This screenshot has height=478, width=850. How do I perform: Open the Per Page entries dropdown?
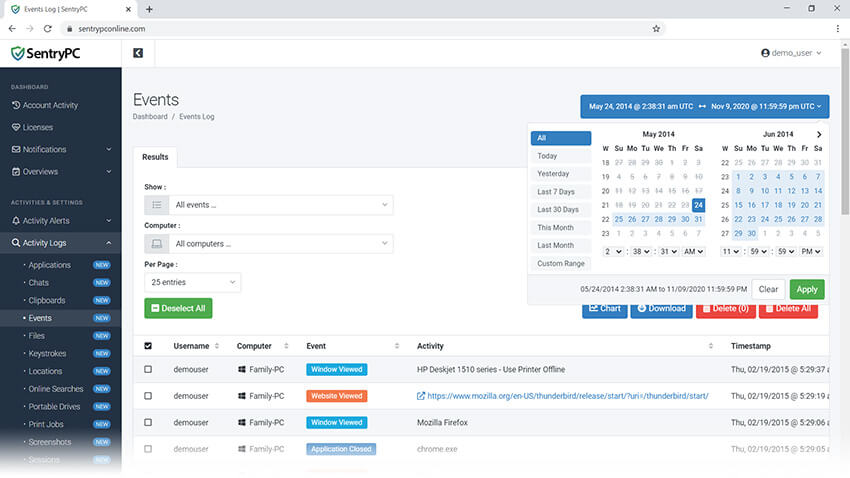[x=192, y=283]
